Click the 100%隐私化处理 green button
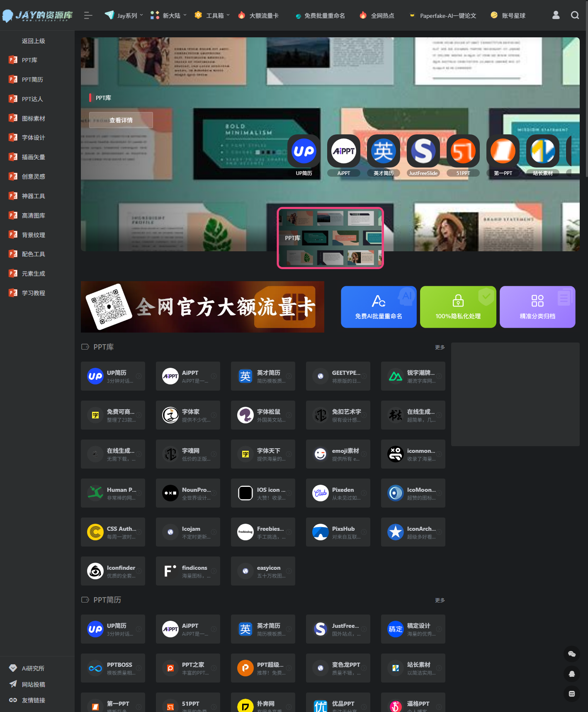588x712 pixels. 458,307
